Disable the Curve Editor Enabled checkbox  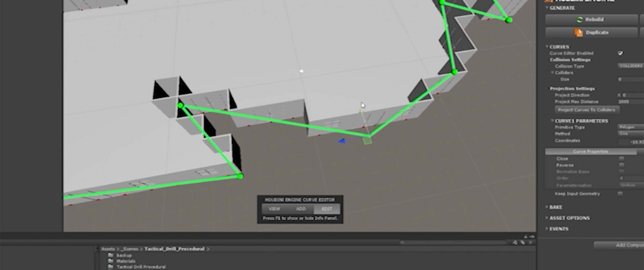point(620,53)
